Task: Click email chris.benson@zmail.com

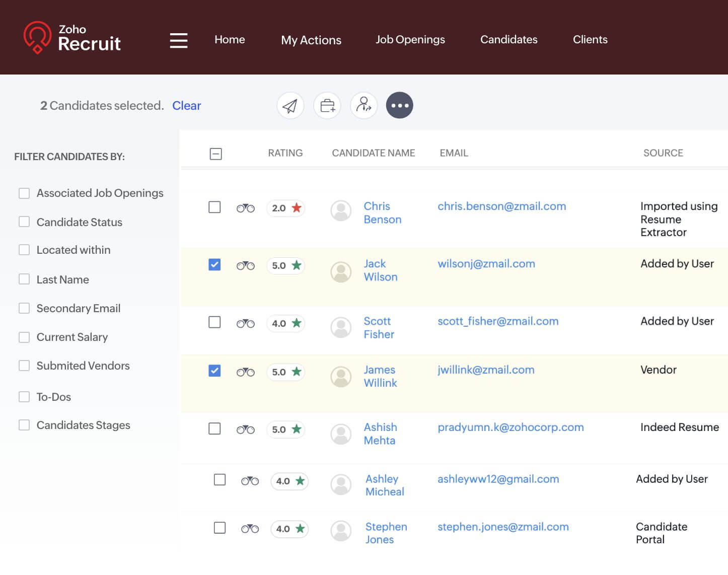Action: (x=502, y=206)
